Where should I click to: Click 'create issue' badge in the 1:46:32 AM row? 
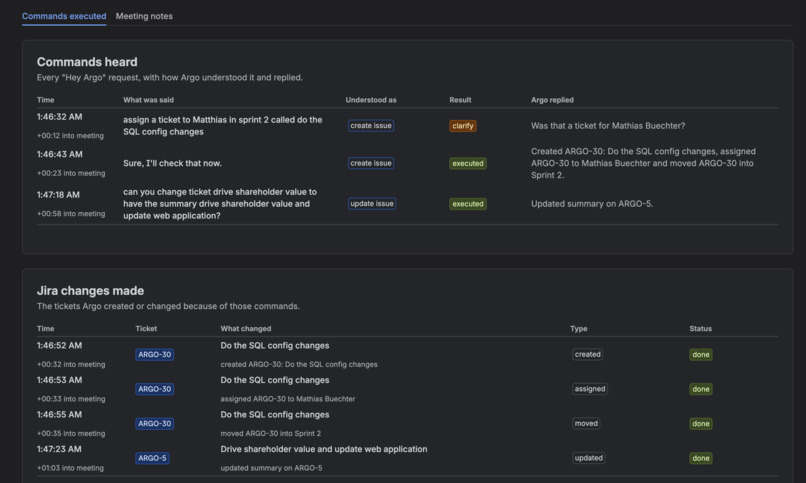coord(371,126)
